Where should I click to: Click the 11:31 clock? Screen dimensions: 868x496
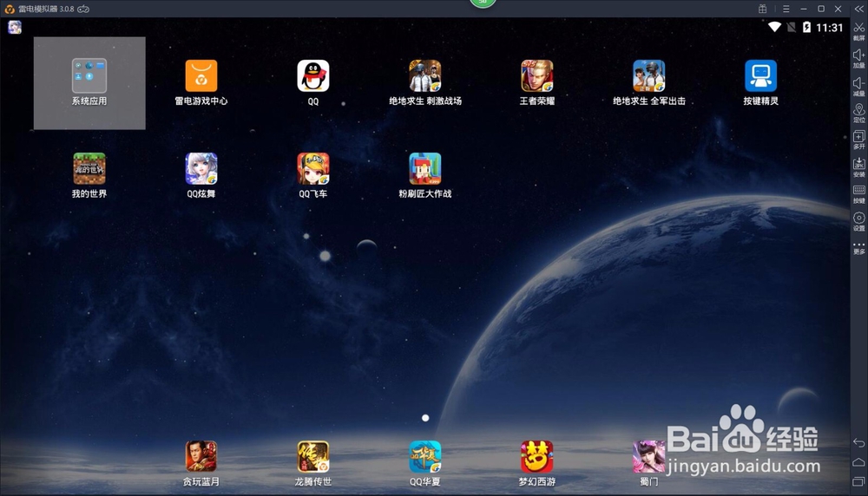click(x=829, y=28)
